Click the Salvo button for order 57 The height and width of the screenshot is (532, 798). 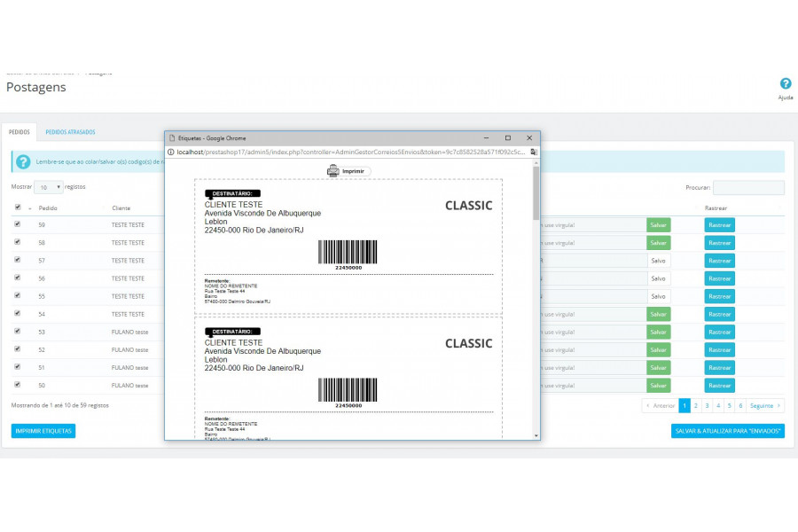click(658, 261)
